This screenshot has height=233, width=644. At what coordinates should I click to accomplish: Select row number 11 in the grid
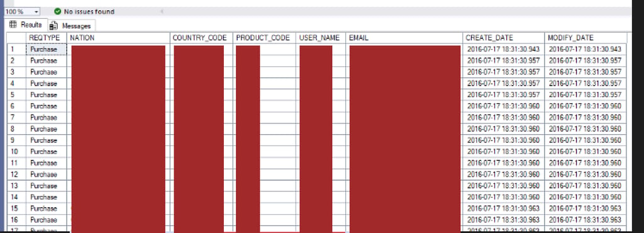coord(16,162)
